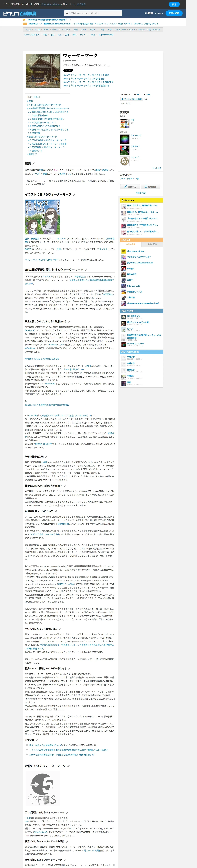Click breadcrumb link 美術
This screenshot has height=868, width=197.
click(x=74, y=35)
